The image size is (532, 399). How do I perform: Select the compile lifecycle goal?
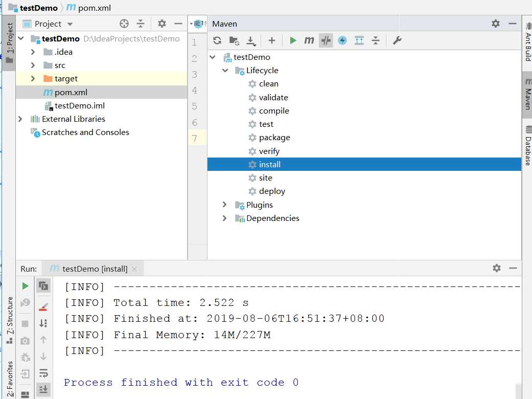pyautogui.click(x=269, y=110)
